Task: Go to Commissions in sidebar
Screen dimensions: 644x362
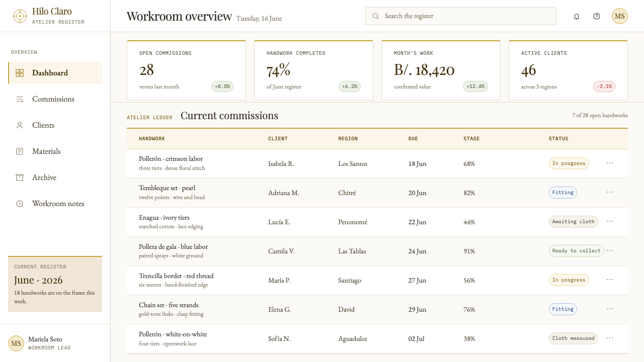Action: pyautogui.click(x=55, y=99)
